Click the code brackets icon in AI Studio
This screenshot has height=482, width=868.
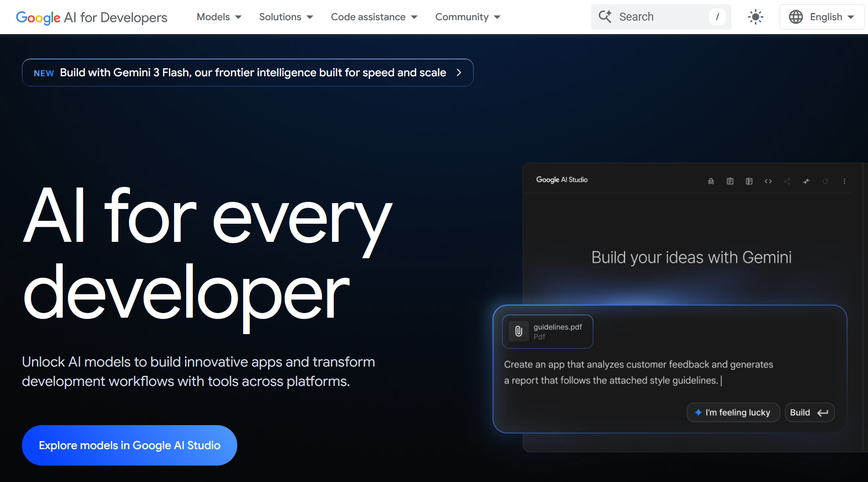768,181
